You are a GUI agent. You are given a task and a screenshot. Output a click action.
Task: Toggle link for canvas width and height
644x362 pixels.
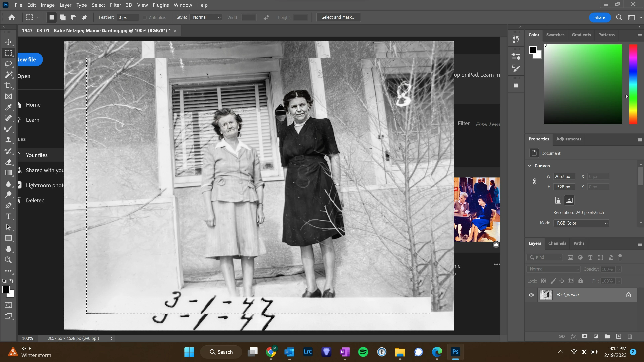click(x=535, y=182)
